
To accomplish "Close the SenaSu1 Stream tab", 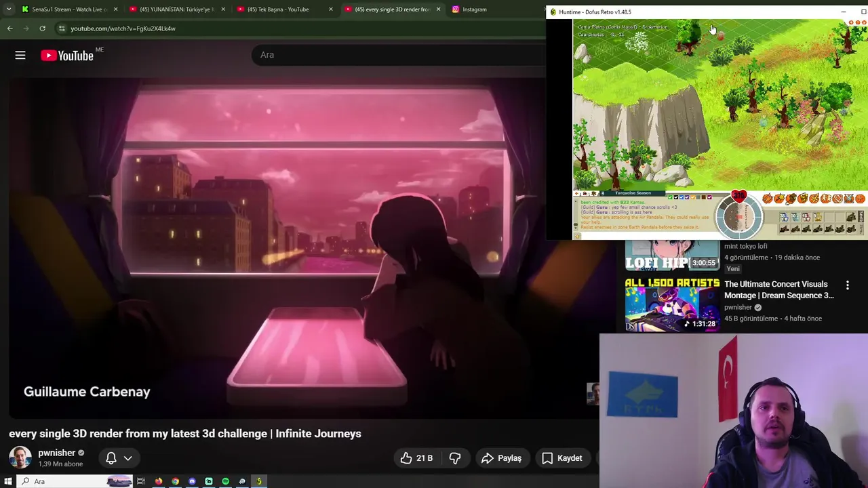I will pos(115,9).
